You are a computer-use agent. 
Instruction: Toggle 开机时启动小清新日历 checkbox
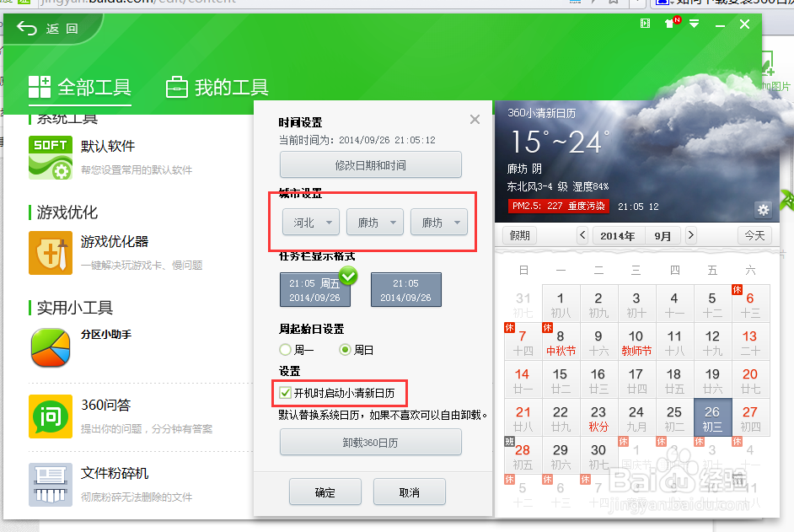[x=285, y=393]
